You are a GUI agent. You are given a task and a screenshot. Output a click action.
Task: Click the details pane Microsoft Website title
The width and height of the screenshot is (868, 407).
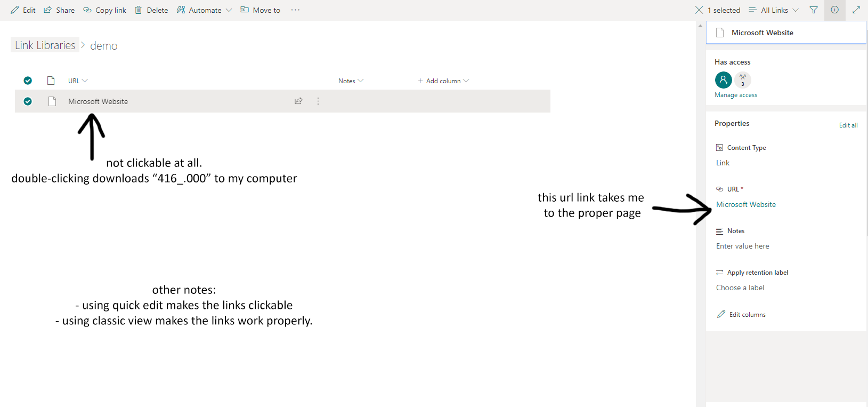pos(762,33)
